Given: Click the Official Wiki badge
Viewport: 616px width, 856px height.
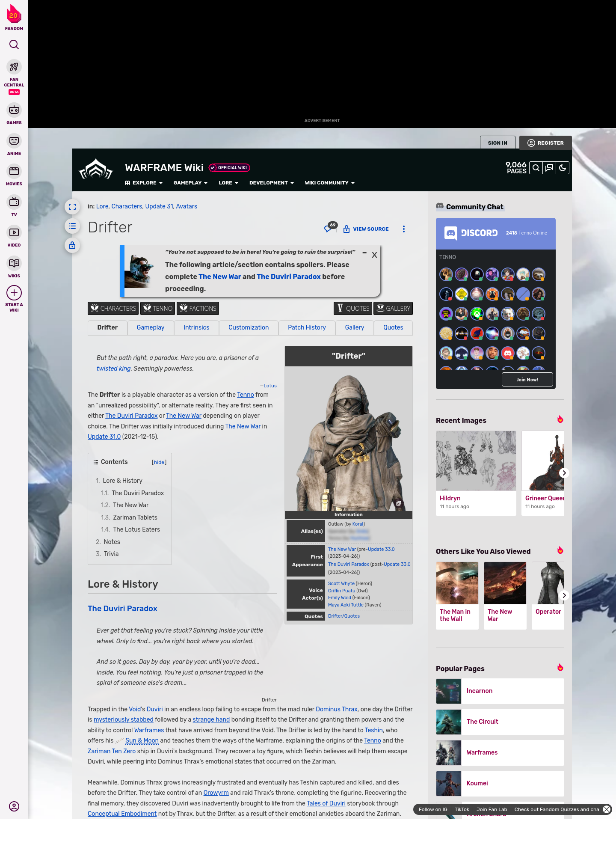Looking at the screenshot, I should 229,168.
